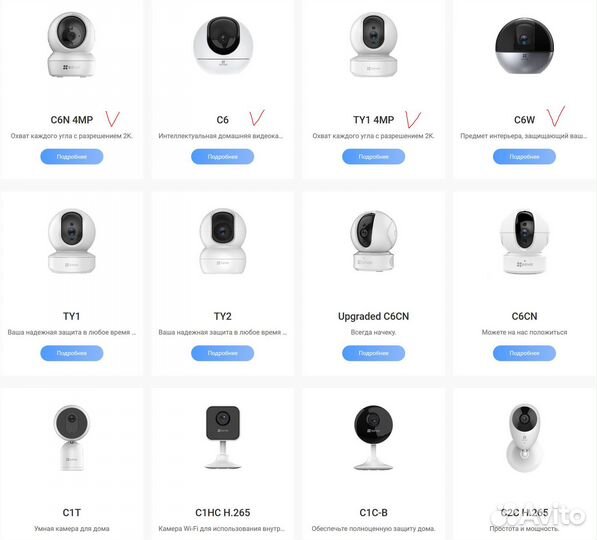This screenshot has height=540, width=597.
Task: Click Подробнее button under Upgraded C6CN
Action: point(374,353)
